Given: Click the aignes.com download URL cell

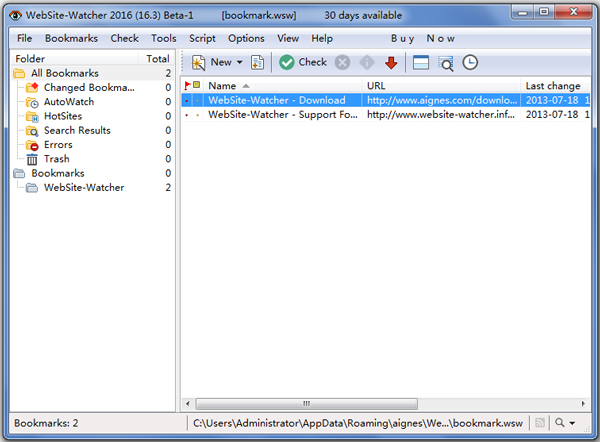Looking at the screenshot, I should 441,100.
